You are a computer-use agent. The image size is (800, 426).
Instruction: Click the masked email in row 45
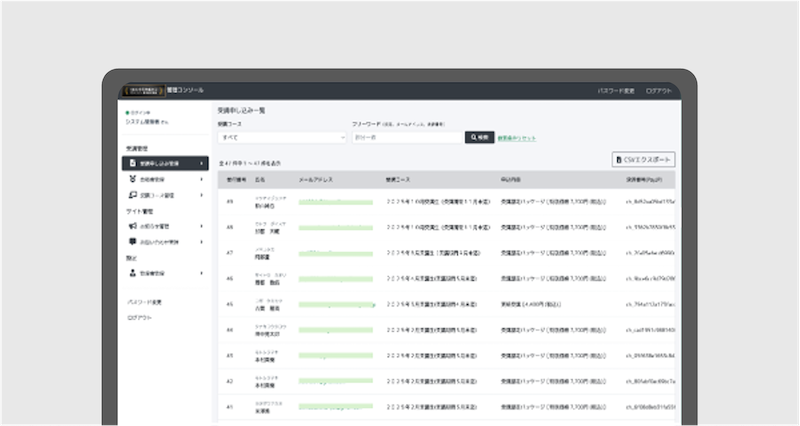point(337,305)
